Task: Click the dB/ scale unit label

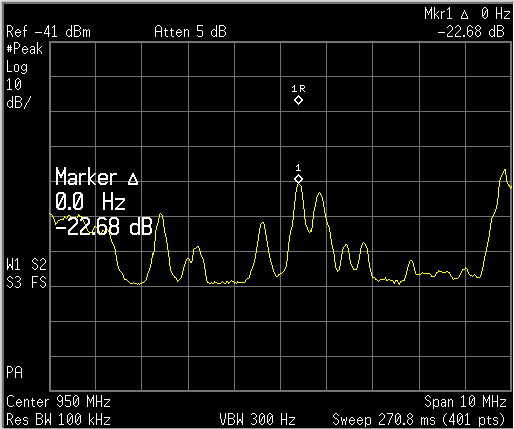Action: (18, 103)
